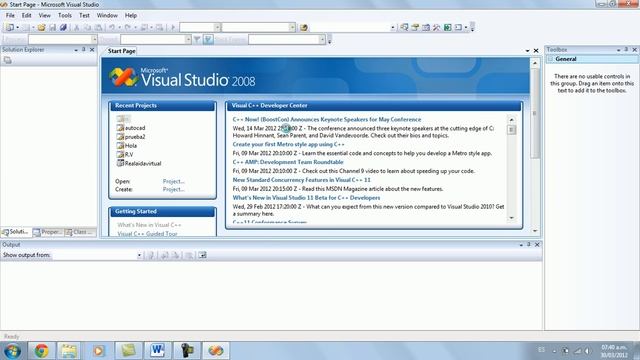Open Toolbox window position dropdown
Screen dimensions: 640x360
(618, 50)
